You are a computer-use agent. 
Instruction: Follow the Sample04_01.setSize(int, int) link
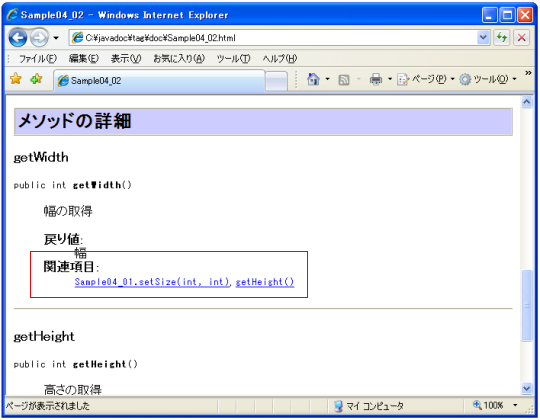(x=152, y=282)
